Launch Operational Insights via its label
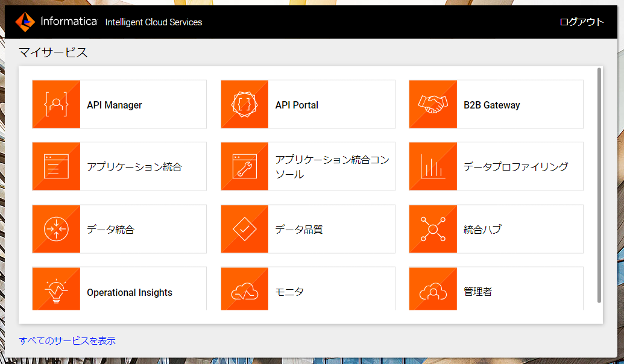Screen dimensions: 624x364 click(x=130, y=292)
